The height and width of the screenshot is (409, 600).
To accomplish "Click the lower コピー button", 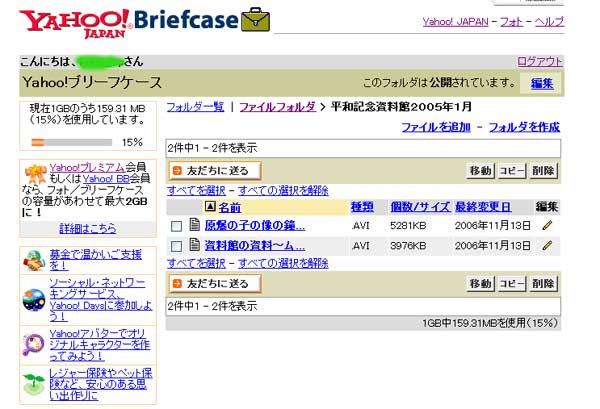I will pyautogui.click(x=512, y=284).
